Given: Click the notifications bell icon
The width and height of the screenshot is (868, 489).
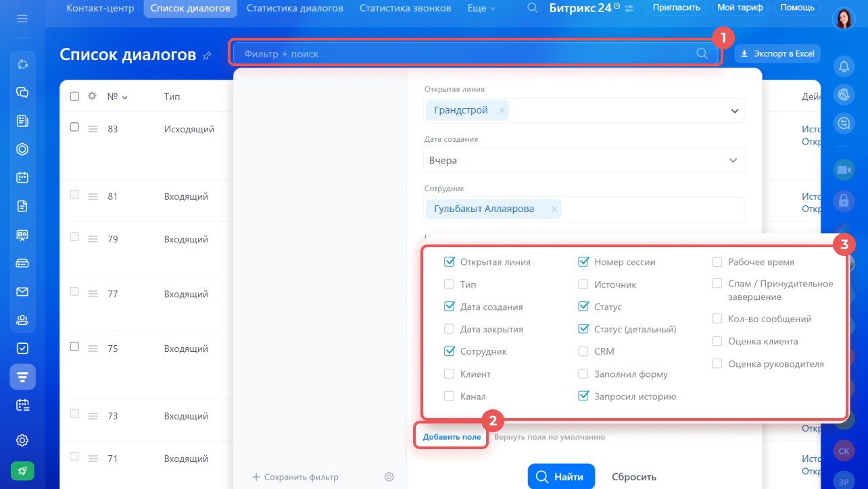Looking at the screenshot, I should coord(844,66).
